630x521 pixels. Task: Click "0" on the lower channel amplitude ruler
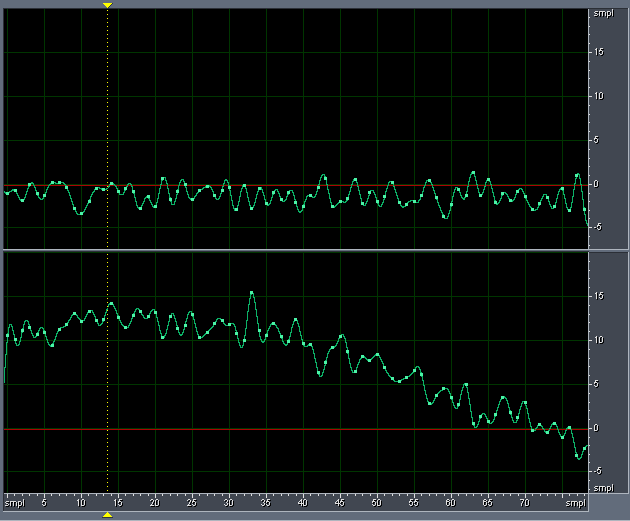coord(596,428)
